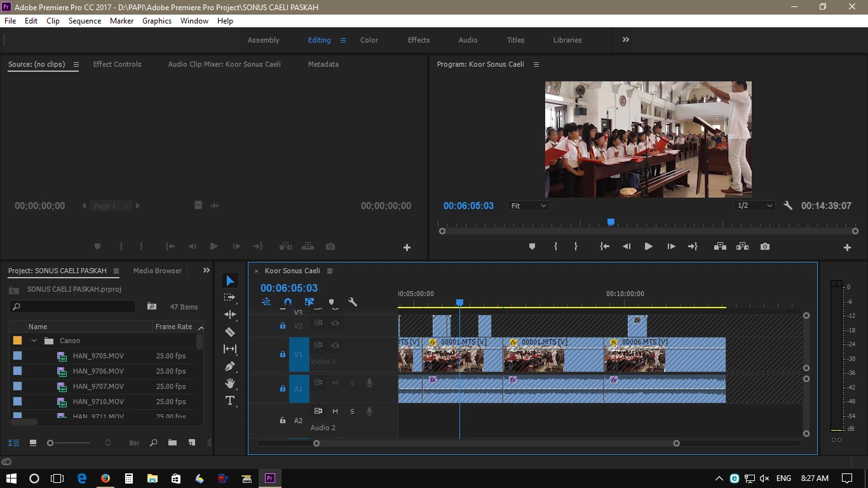
Task: Select the Razor tool
Action: [230, 332]
